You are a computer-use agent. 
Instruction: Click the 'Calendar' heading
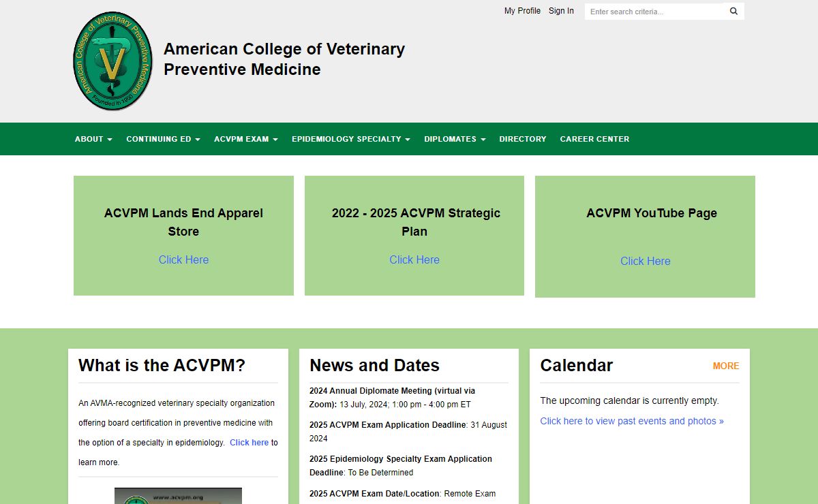(577, 366)
